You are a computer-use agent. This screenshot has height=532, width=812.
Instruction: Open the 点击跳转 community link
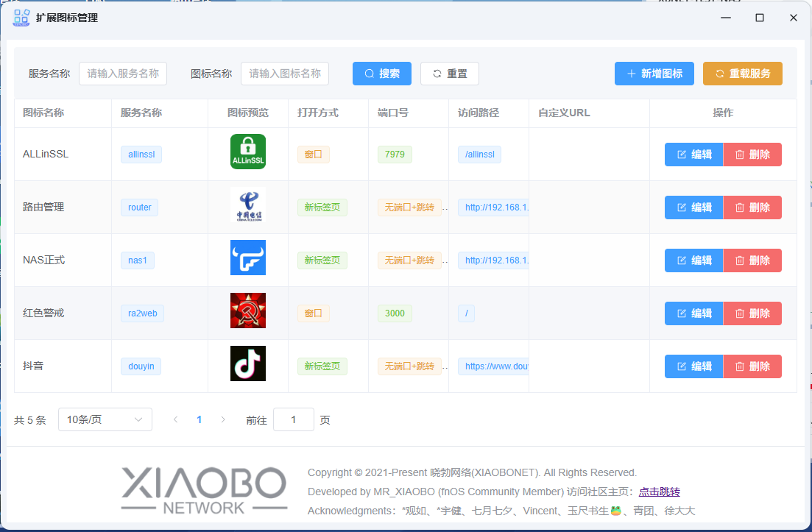click(659, 492)
